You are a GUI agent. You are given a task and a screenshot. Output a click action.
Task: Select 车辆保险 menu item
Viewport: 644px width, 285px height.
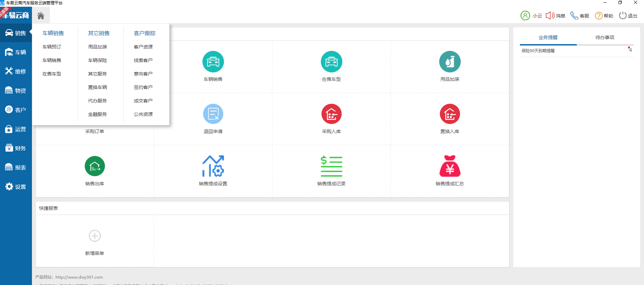click(x=98, y=60)
